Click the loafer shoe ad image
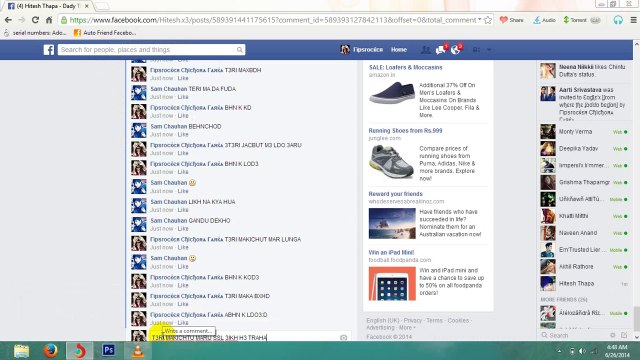The width and height of the screenshot is (640, 360). pyautogui.click(x=392, y=93)
